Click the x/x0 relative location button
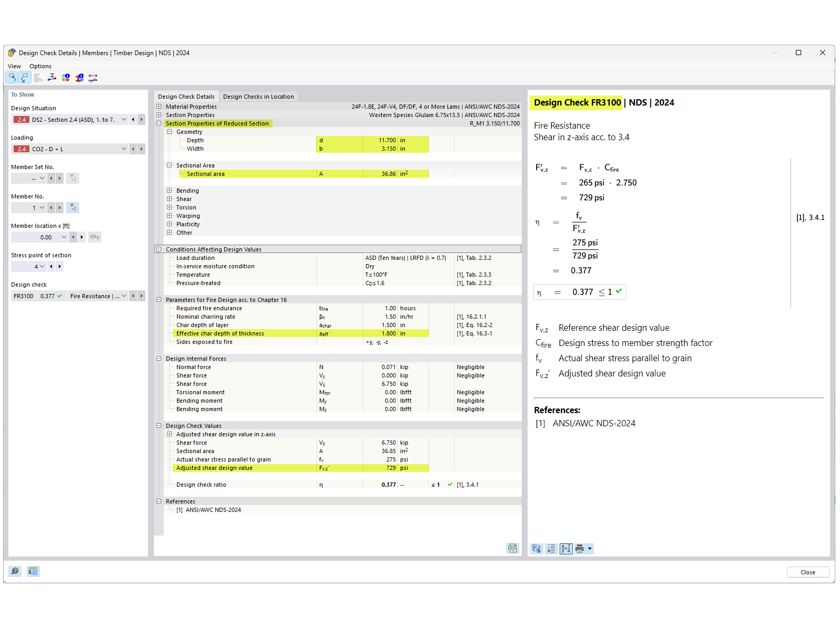This screenshot has width=840, height=630. [x=94, y=237]
